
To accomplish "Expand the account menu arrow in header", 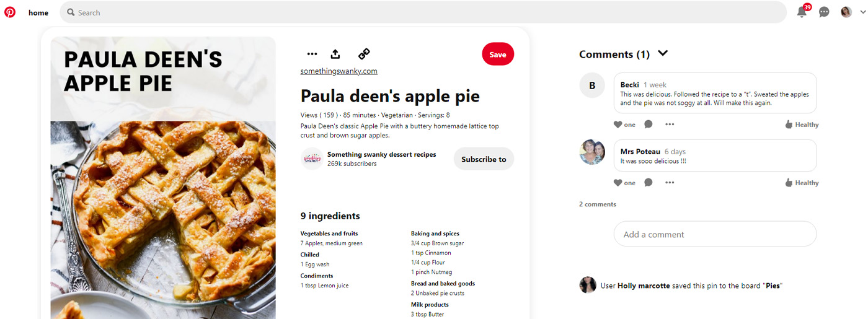I will [861, 12].
